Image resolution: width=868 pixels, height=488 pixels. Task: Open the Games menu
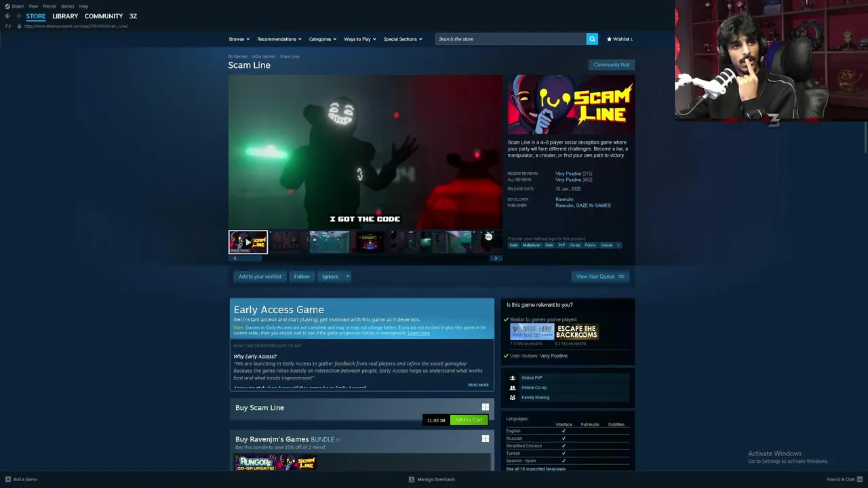click(68, 6)
